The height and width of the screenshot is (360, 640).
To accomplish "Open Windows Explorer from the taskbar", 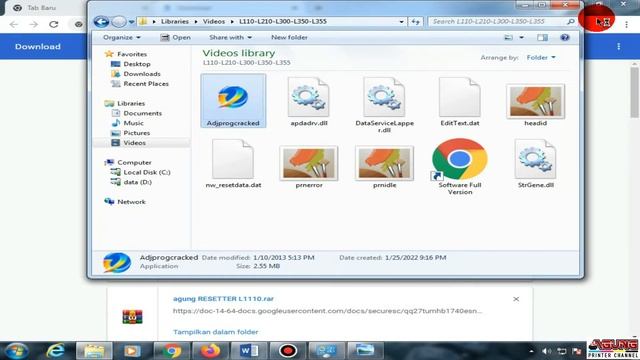I will (x=94, y=351).
